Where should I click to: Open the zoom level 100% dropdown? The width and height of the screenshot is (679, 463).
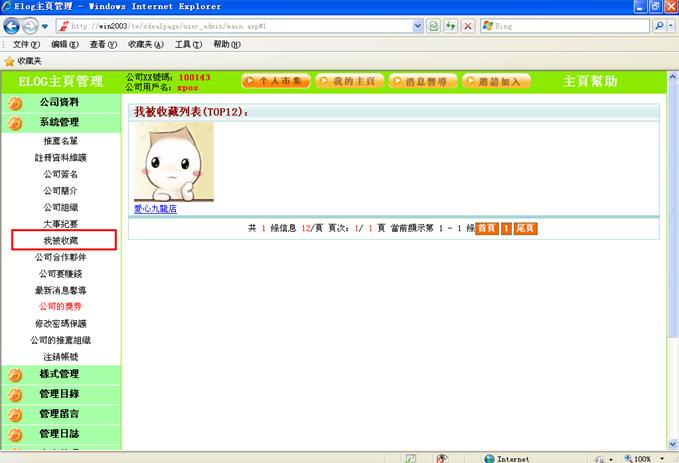click(663, 458)
